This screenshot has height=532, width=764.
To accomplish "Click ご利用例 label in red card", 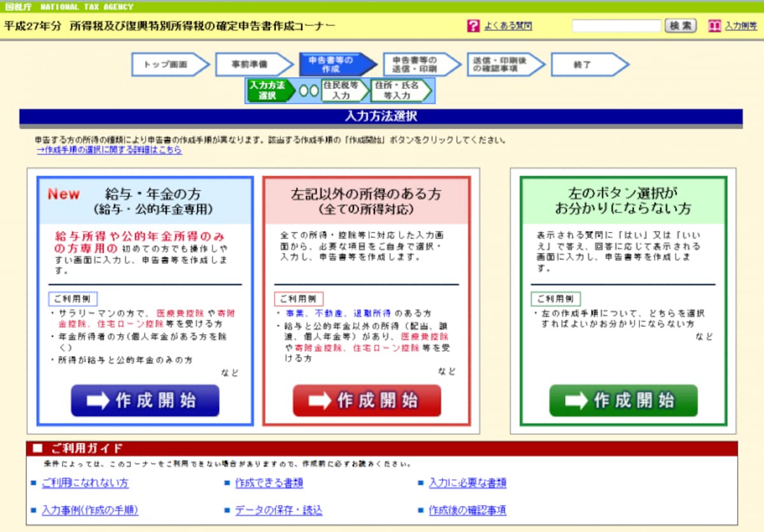I will coord(299,299).
